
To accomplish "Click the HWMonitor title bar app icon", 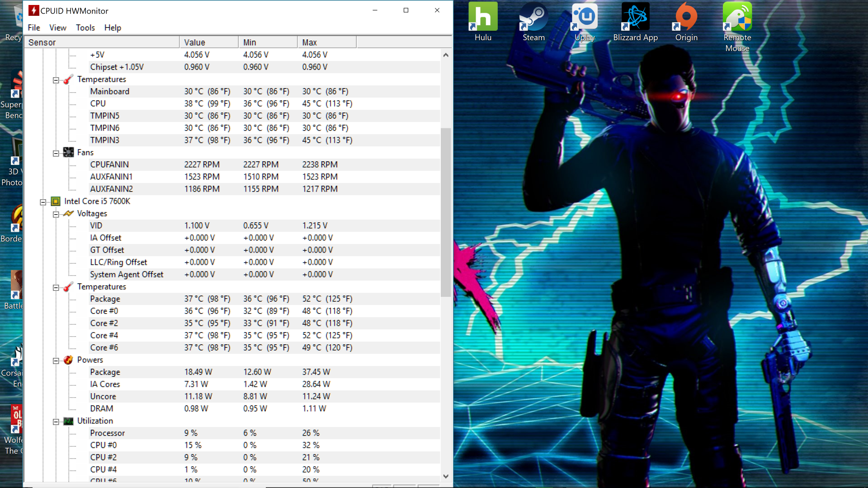I will [x=33, y=10].
